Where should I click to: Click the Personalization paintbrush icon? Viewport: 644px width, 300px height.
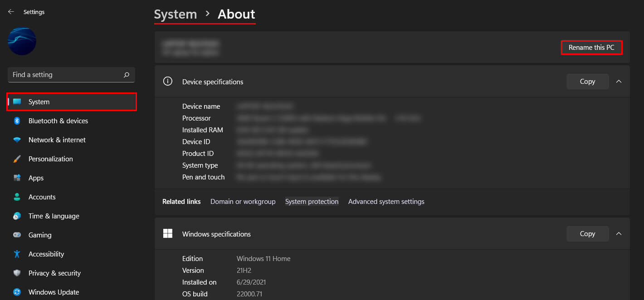pos(17,159)
